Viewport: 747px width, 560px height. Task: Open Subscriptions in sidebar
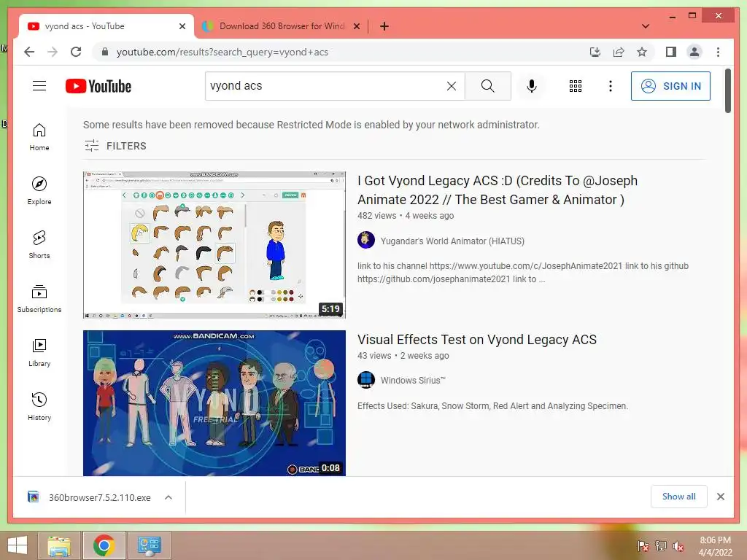coord(39,298)
